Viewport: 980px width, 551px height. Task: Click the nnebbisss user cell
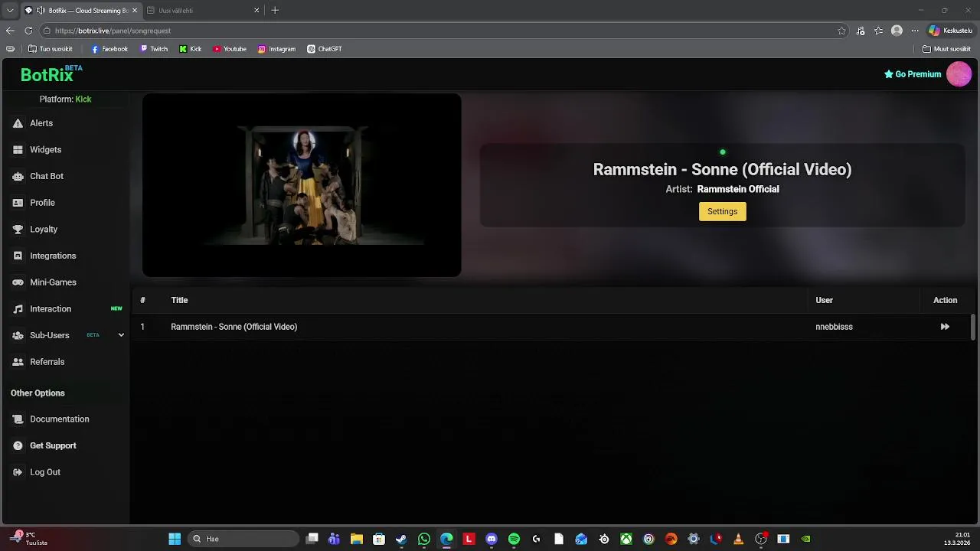click(x=834, y=327)
